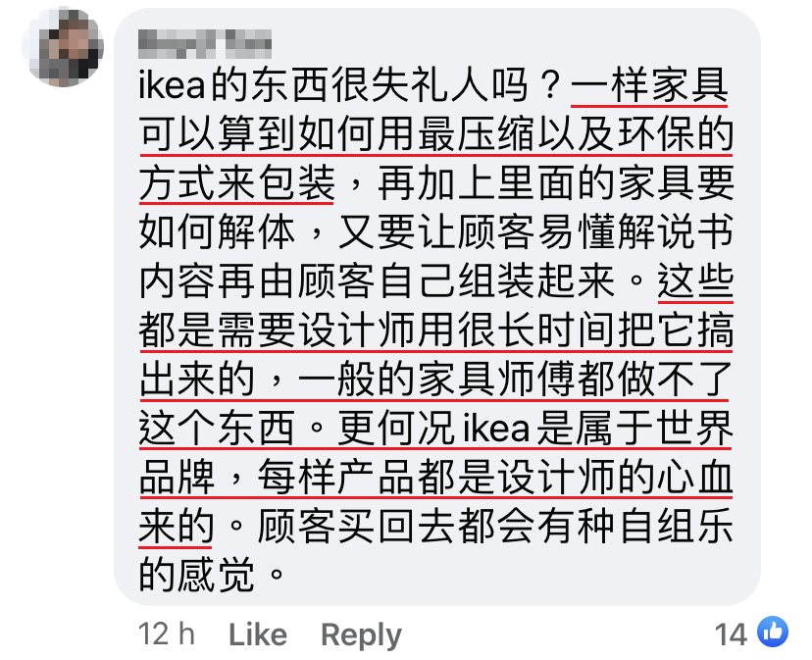The height and width of the screenshot is (660, 812).
Task: Open the 12 h timestamp link
Action: pyautogui.click(x=167, y=635)
